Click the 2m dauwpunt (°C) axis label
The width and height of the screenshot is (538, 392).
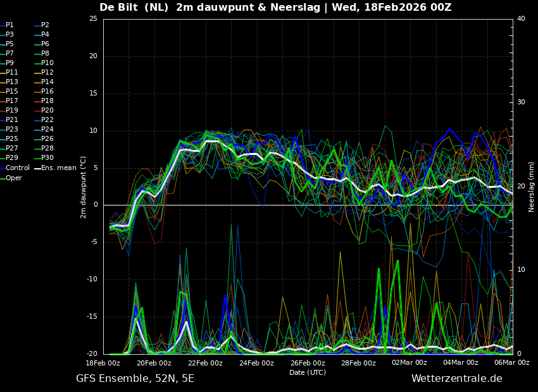pyautogui.click(x=84, y=187)
